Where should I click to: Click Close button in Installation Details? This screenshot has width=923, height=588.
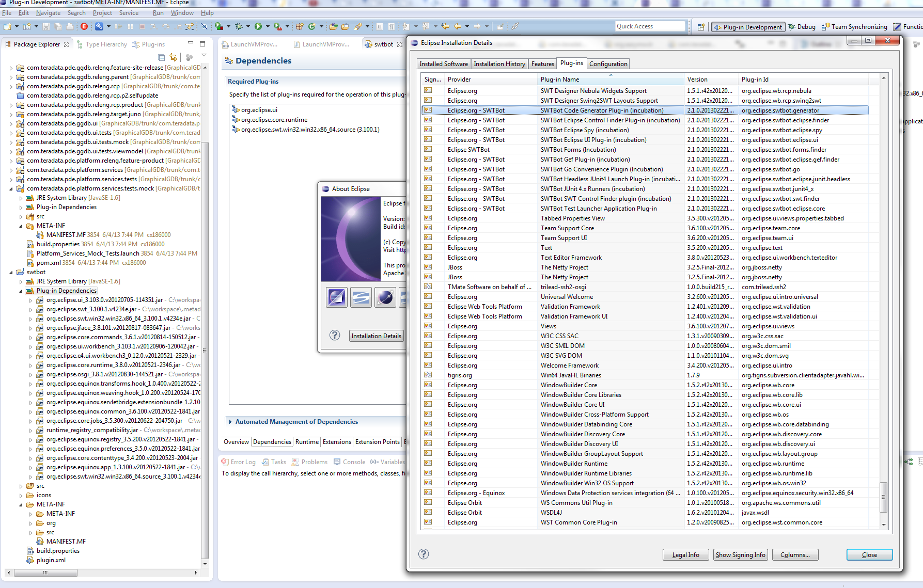pos(869,555)
